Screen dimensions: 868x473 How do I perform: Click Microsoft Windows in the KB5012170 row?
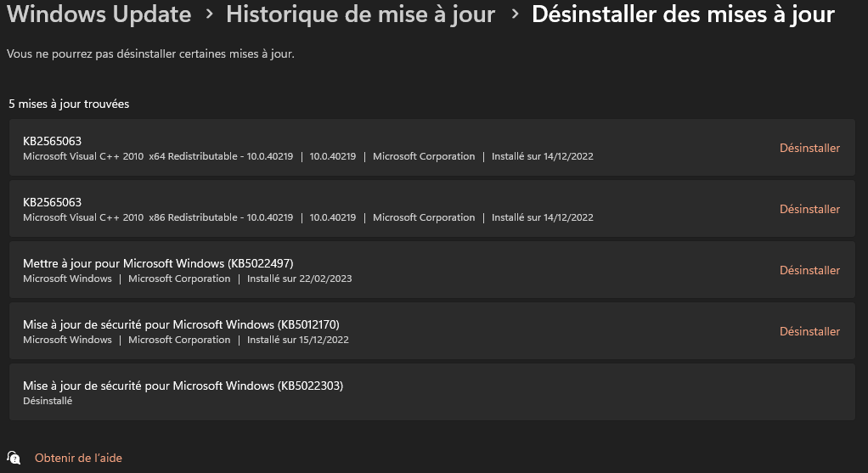[x=67, y=340]
